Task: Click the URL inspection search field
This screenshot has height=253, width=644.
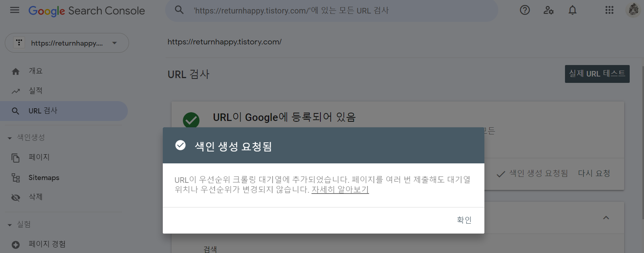Action: tap(332, 11)
